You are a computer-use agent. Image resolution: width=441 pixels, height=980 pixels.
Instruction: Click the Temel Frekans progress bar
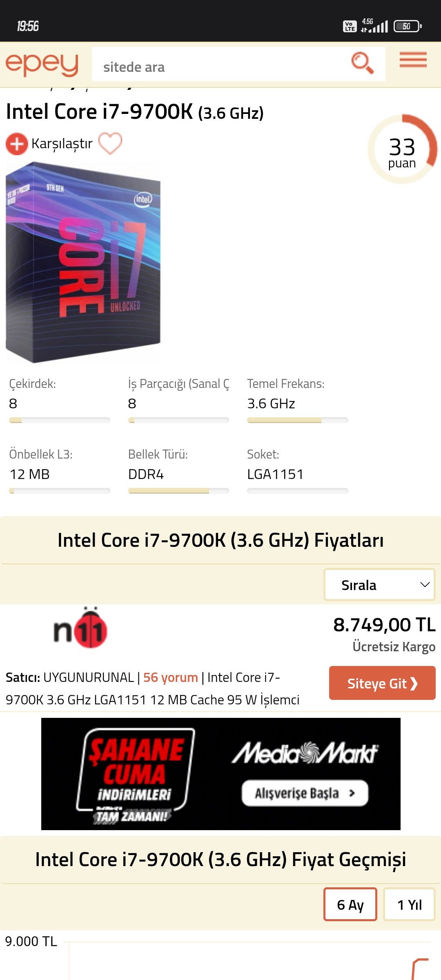click(297, 420)
